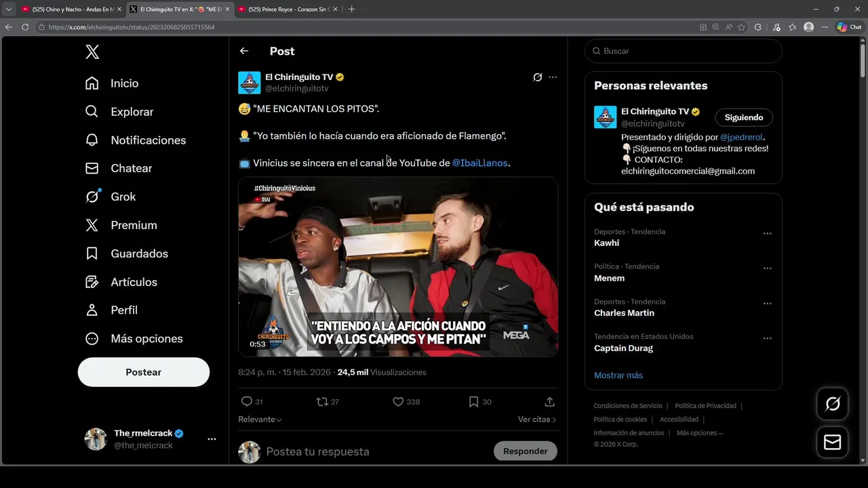The image size is (868, 488).
Task: Open the favorites list icon
Action: [x=792, y=27]
